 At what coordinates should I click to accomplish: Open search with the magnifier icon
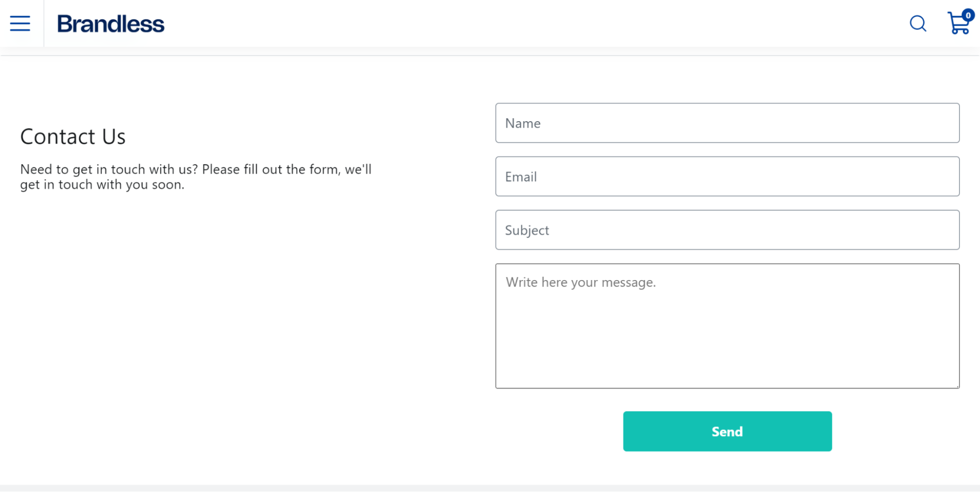coord(918,24)
